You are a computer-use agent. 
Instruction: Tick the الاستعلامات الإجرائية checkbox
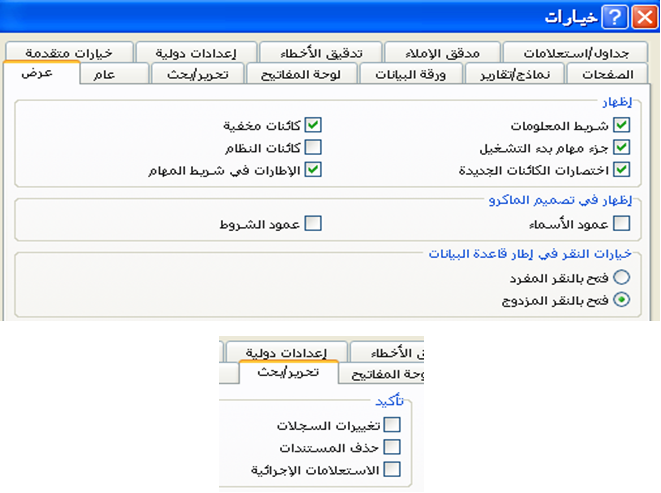point(392,468)
